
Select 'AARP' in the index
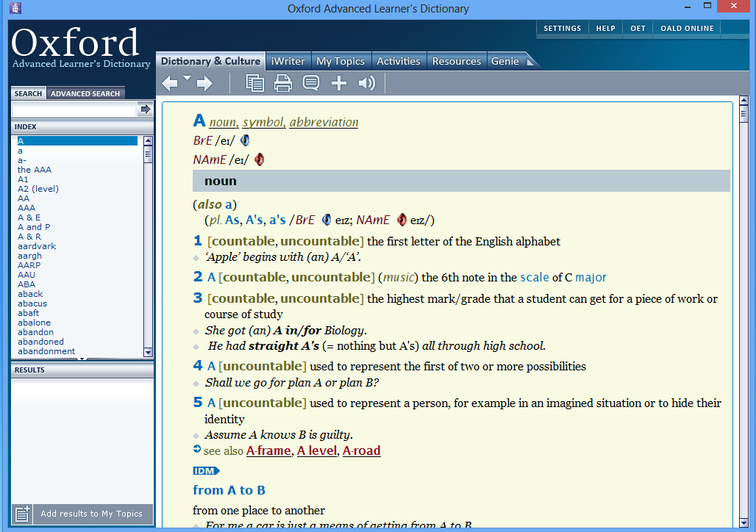tap(29, 265)
